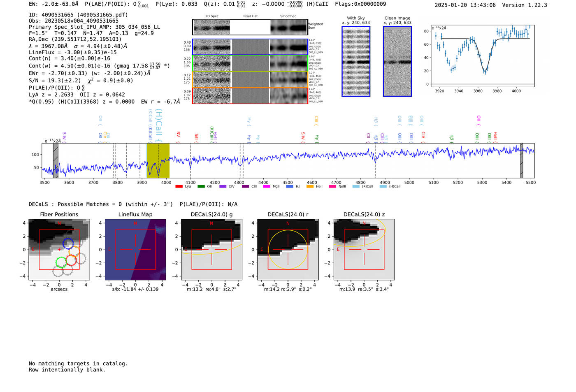Select the Weighted Sum 2D spectrum strip
This screenshot has height=392, width=576.
250,27
